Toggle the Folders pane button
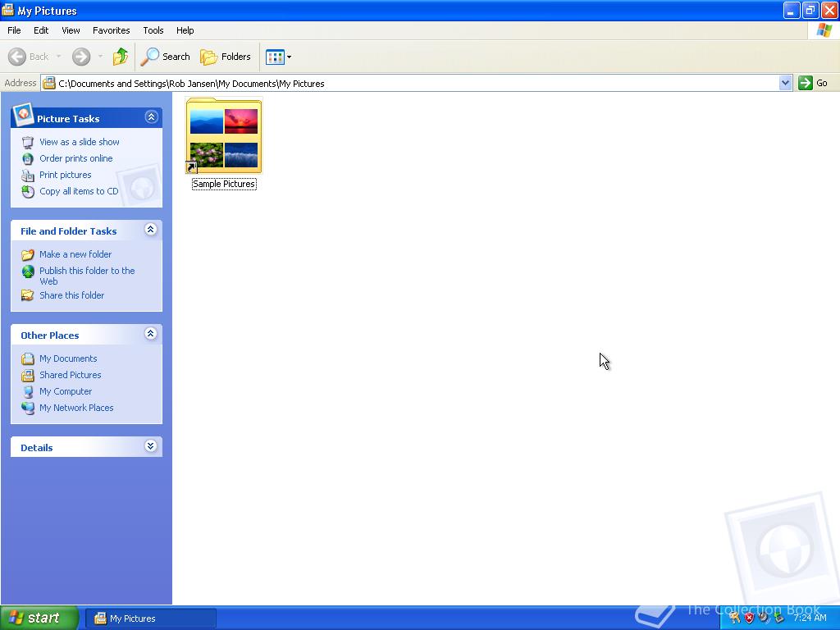 tap(226, 57)
